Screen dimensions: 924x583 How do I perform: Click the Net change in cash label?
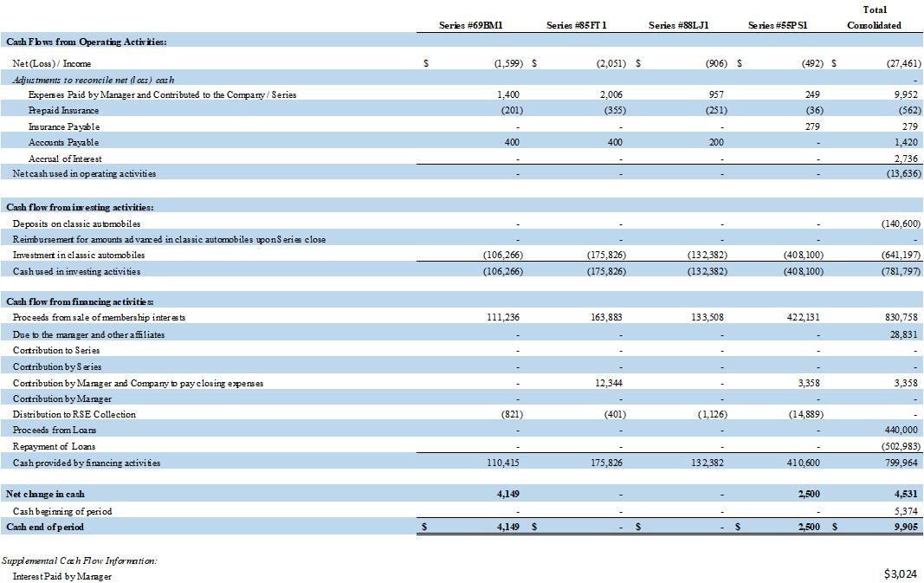pos(45,494)
